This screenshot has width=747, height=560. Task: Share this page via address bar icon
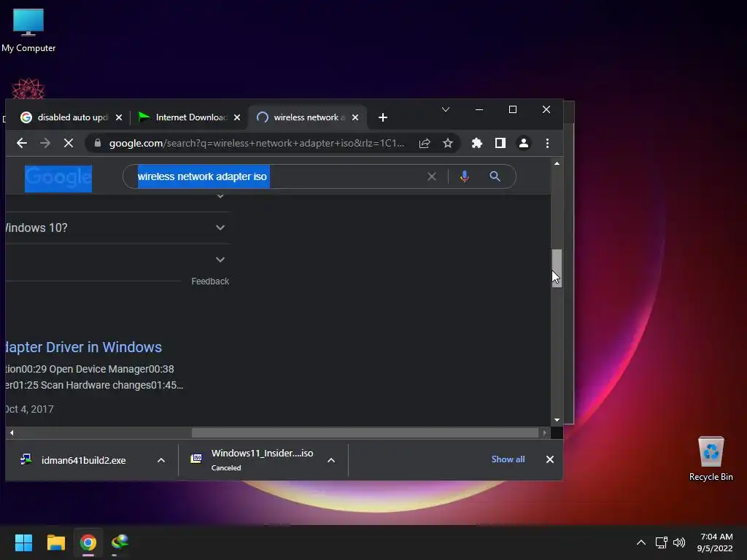(x=425, y=143)
